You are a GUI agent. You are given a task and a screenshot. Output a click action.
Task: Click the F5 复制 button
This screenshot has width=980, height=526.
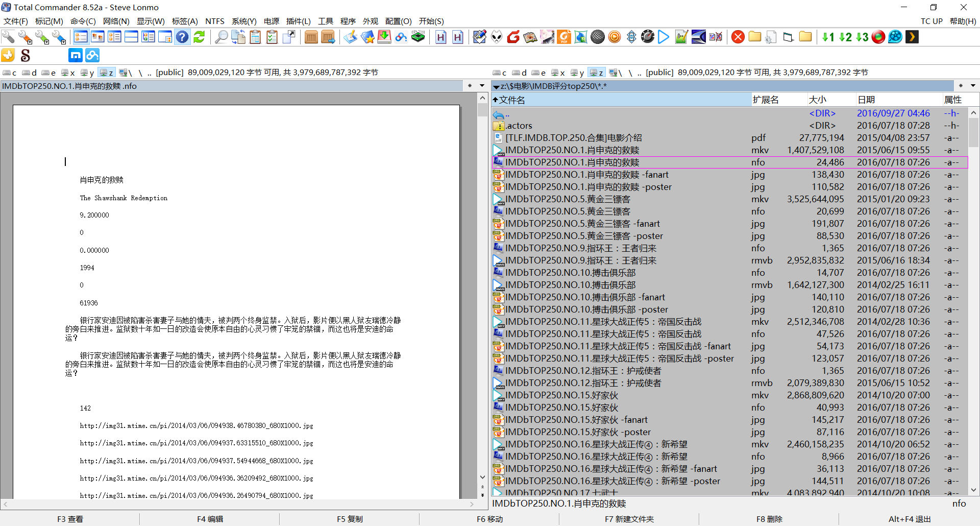(350, 519)
